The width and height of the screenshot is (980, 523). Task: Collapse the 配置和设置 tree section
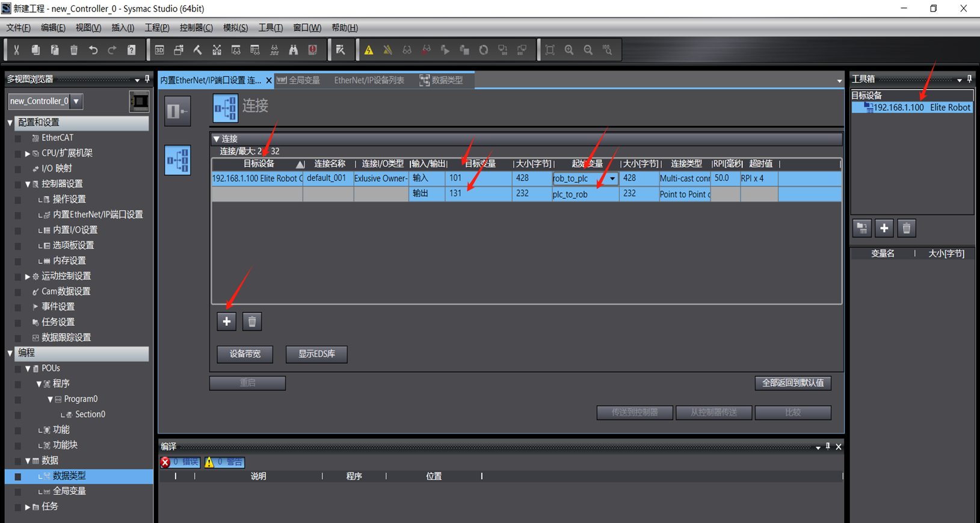(x=10, y=123)
